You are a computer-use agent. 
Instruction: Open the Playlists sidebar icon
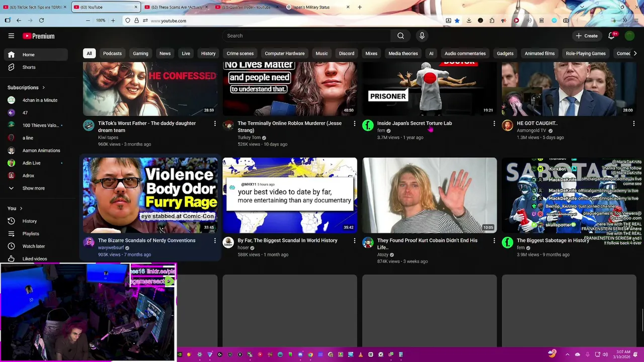[x=11, y=234]
